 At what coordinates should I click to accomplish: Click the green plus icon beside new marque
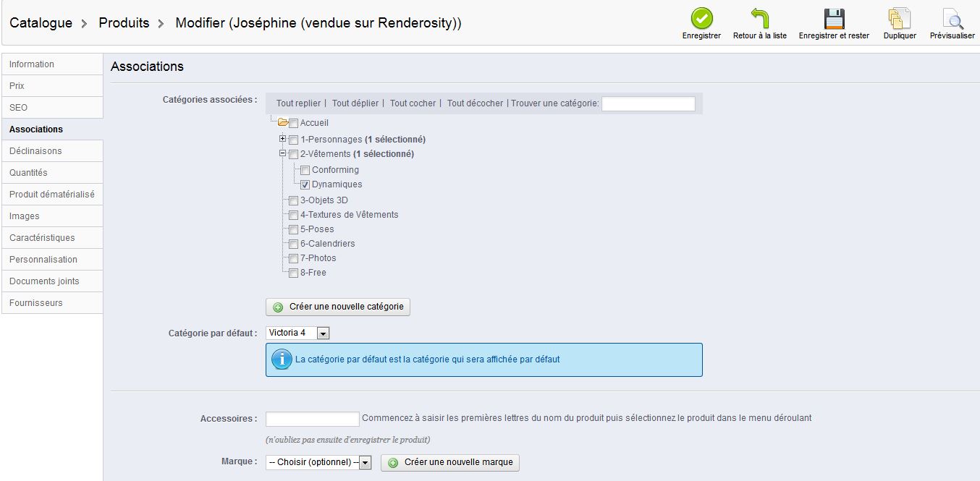coord(393,463)
